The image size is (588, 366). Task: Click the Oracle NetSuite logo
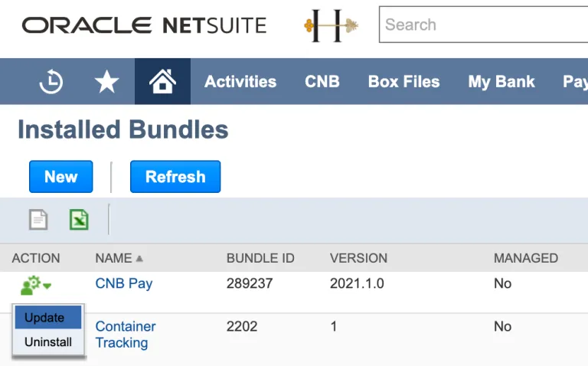click(x=145, y=25)
